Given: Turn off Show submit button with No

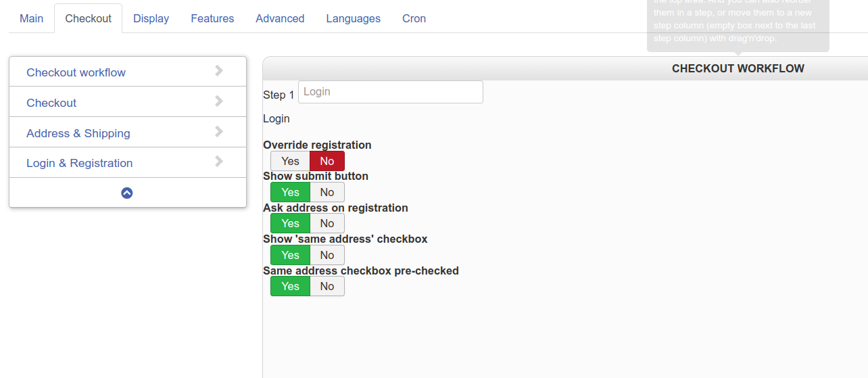Looking at the screenshot, I should (x=327, y=192).
